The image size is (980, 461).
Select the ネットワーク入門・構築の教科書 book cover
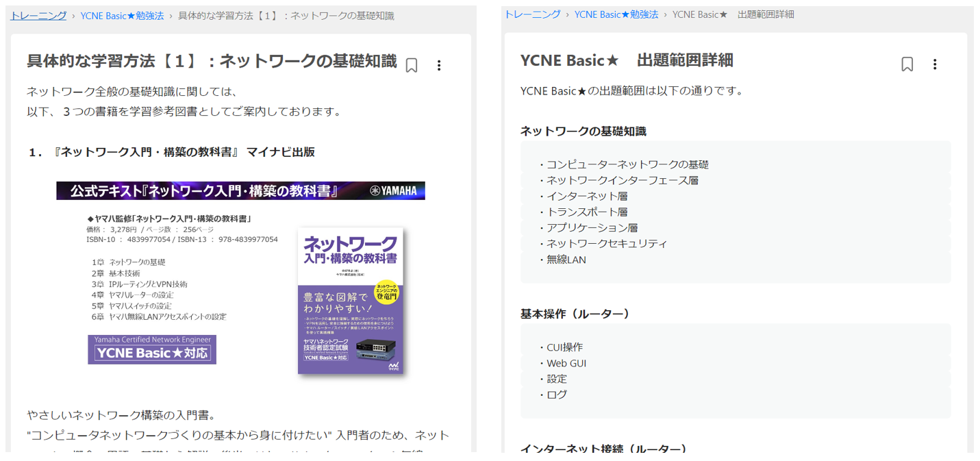coord(351,301)
